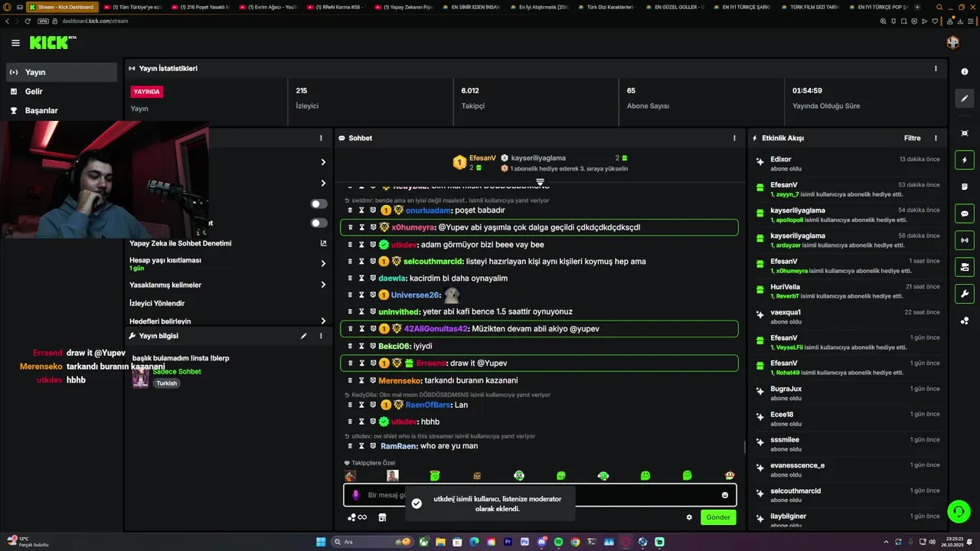Timeout daewla with hourglass icon
The height and width of the screenshot is (551, 980).
[x=361, y=279]
